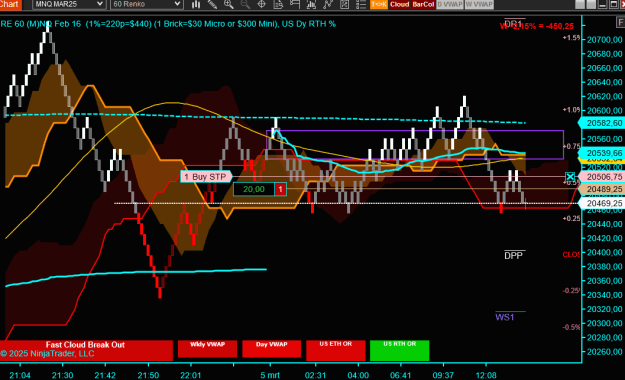Click the 20700,00 price axis label
The width and height of the screenshot is (625, 380).
click(x=604, y=39)
